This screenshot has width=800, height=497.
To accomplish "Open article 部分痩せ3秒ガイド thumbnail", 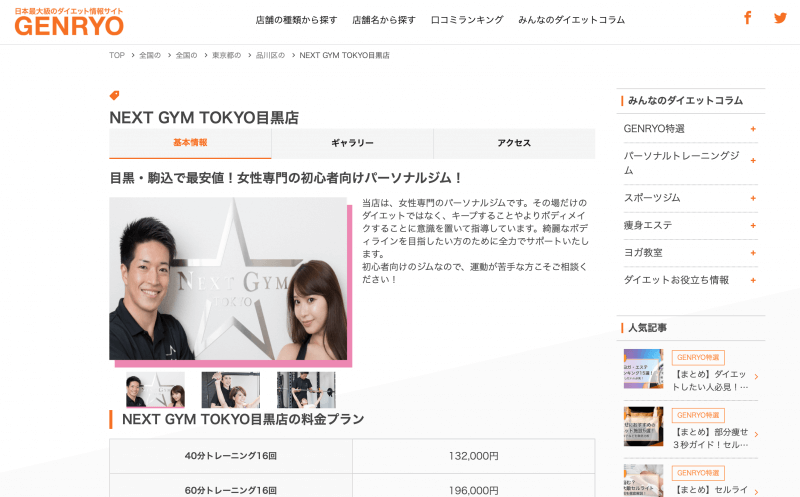I will click(643, 427).
